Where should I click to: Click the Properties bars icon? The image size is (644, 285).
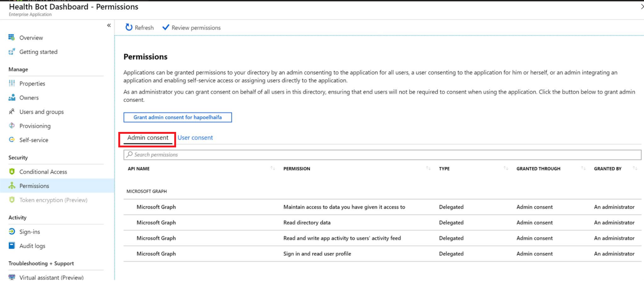pos(12,83)
